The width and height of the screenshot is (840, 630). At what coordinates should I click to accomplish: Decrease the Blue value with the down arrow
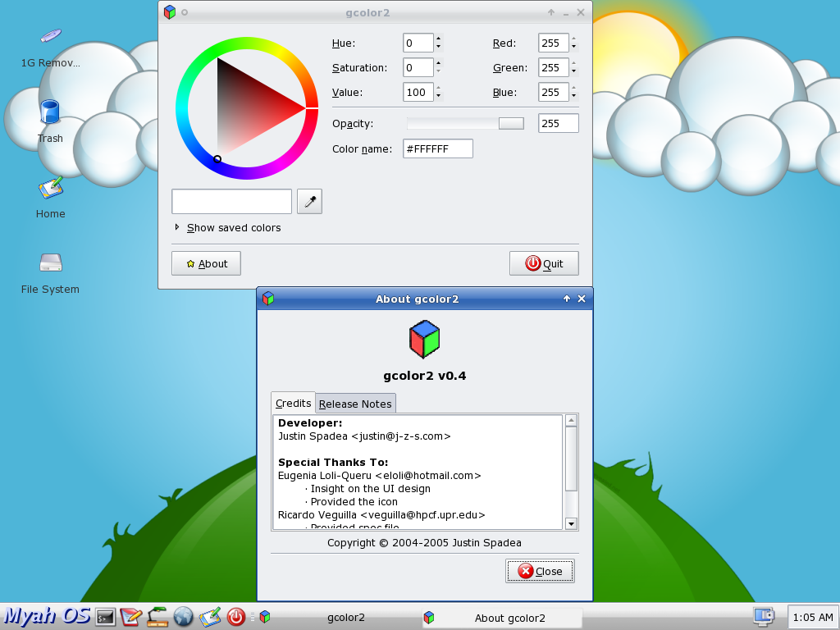[x=573, y=97]
